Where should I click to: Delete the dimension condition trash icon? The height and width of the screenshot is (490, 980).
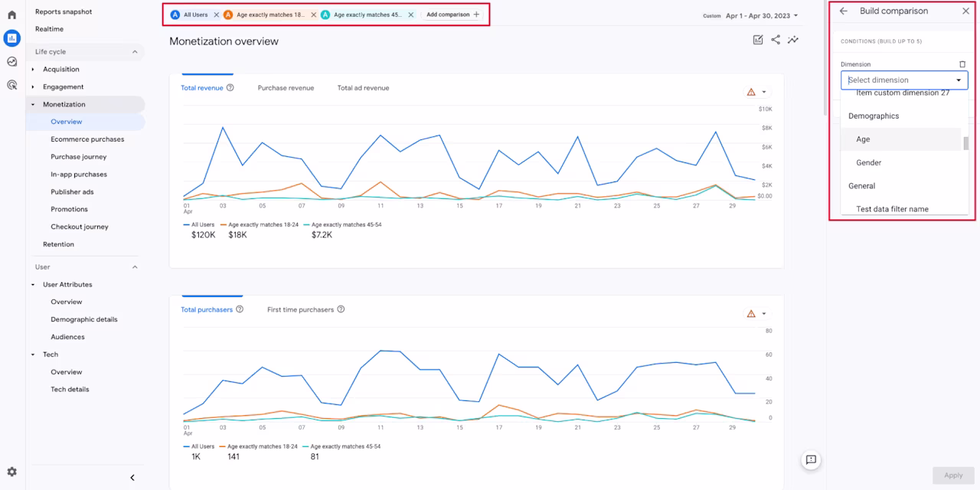tap(963, 64)
